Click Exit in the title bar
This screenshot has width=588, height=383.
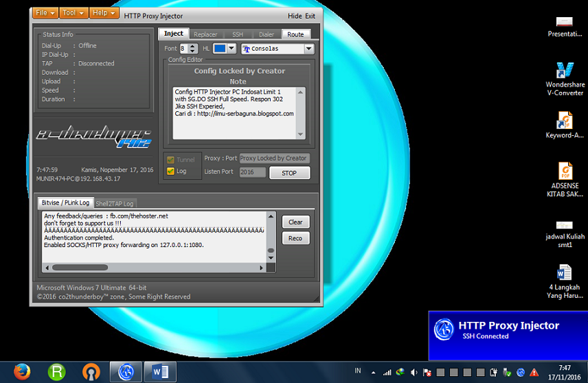[310, 16]
